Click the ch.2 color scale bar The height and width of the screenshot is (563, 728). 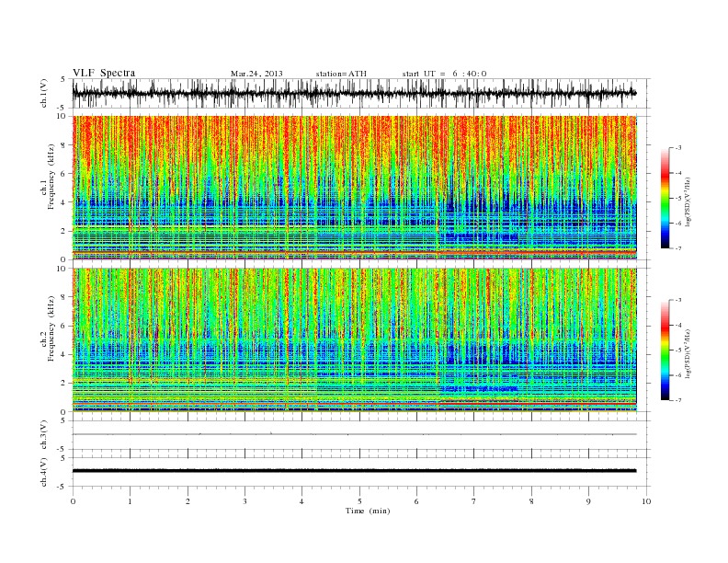(x=665, y=350)
